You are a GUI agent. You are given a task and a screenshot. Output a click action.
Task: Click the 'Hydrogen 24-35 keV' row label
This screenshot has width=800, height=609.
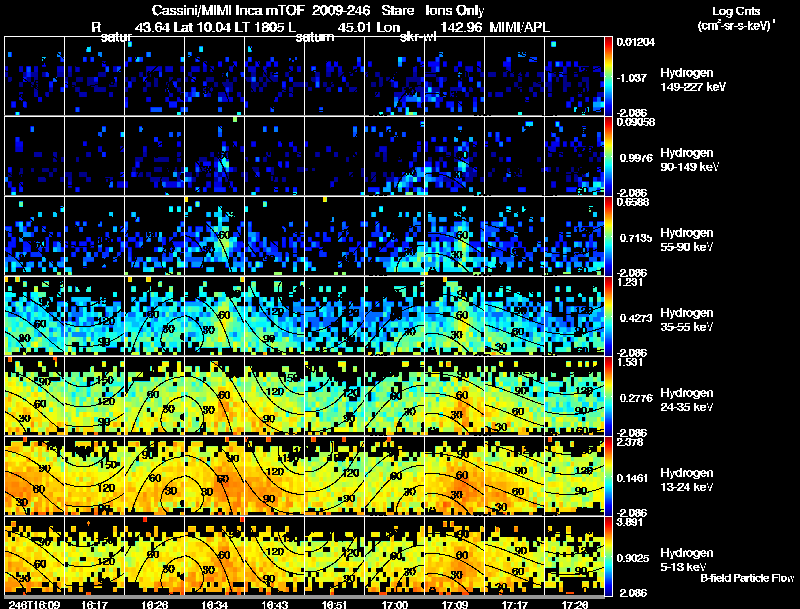(x=686, y=400)
